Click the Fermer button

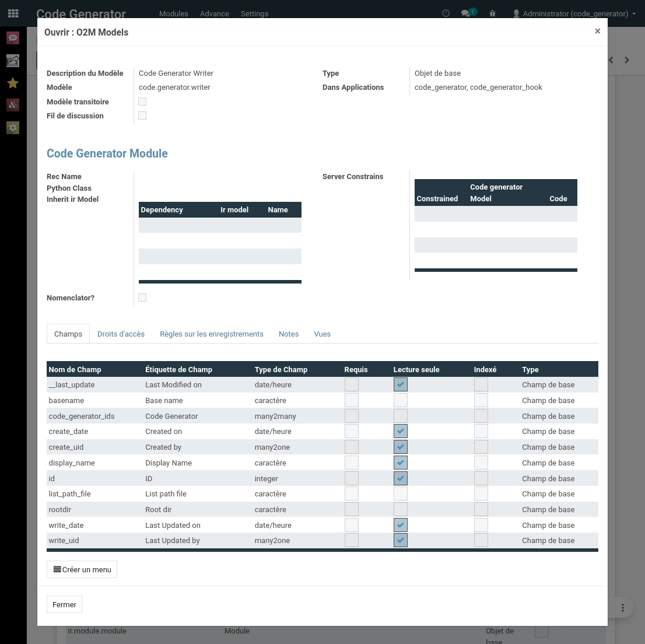coord(64,604)
